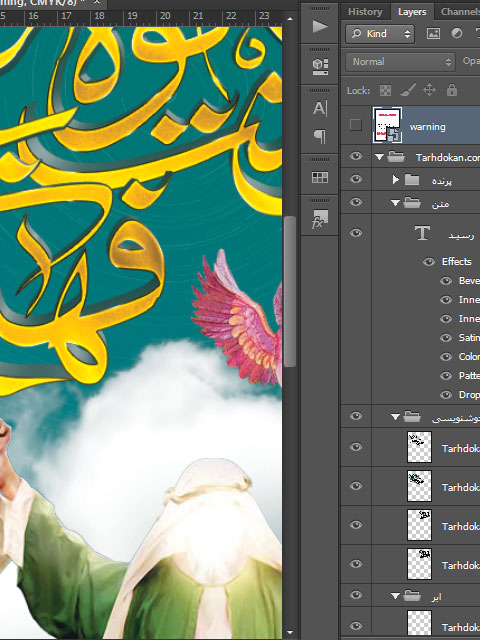This screenshot has height=640, width=480.
Task: Collapse the ابر group triangle
Action: coord(395,596)
